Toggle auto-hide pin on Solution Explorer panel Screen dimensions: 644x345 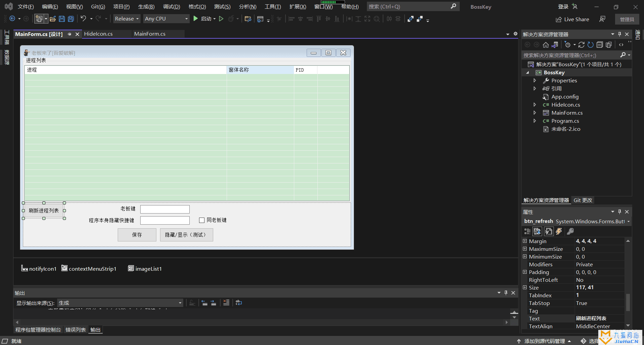[x=619, y=34]
